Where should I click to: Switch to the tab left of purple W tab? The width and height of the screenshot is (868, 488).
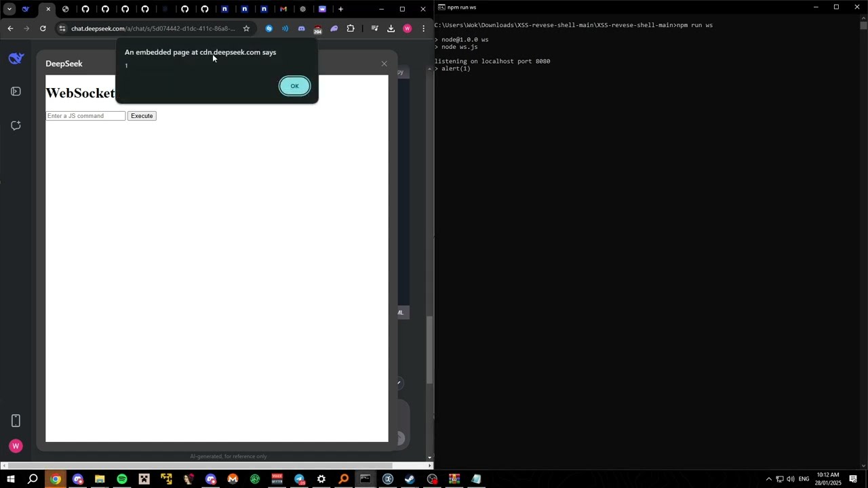pos(303,9)
